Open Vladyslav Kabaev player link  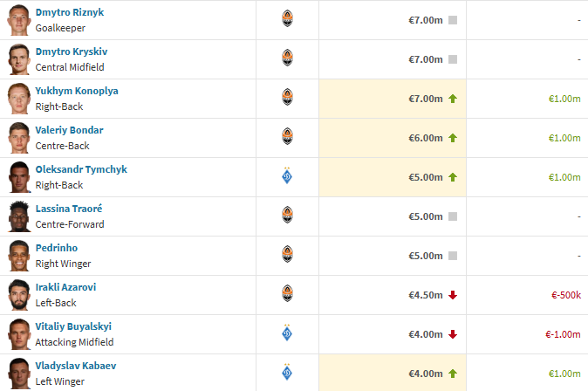[x=76, y=366]
